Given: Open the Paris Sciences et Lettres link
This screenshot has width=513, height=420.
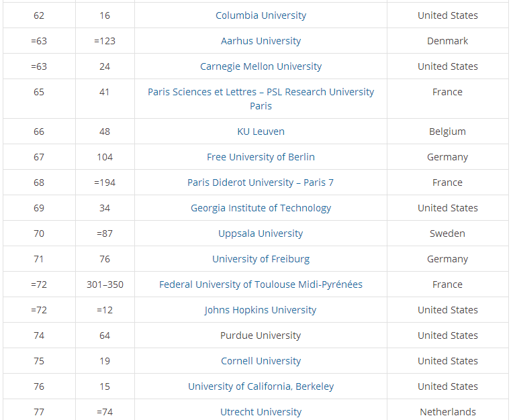Looking at the screenshot, I should pos(261,99).
